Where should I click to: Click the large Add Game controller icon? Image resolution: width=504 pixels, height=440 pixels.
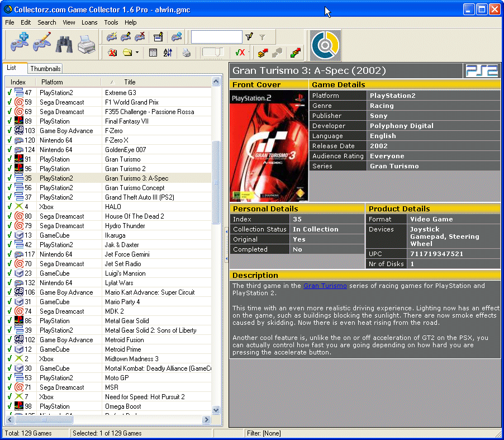pyautogui.click(x=20, y=42)
